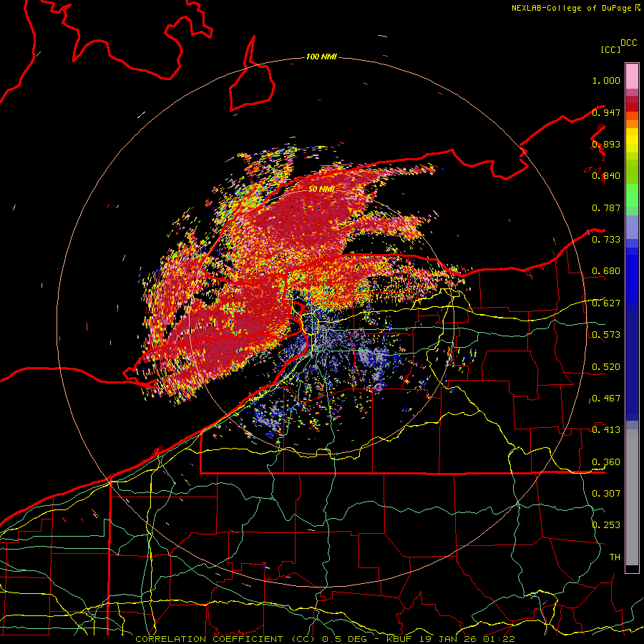Select the 0.573 scale value
Screen dimensions: 644x644
click(x=606, y=335)
